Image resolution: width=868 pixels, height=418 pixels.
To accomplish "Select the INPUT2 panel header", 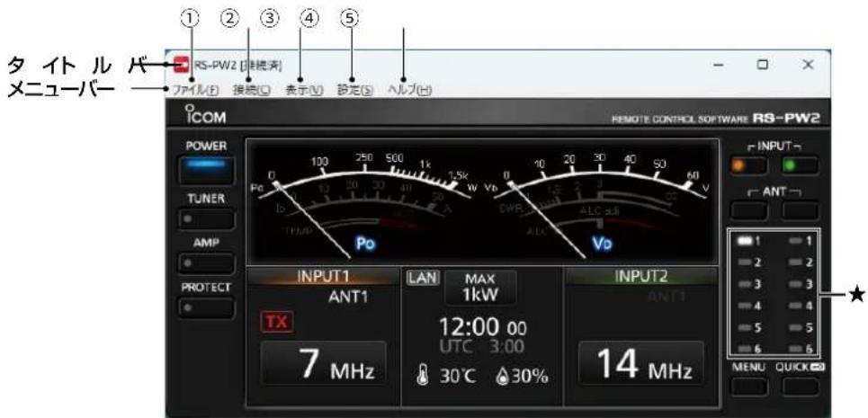I will tap(640, 277).
